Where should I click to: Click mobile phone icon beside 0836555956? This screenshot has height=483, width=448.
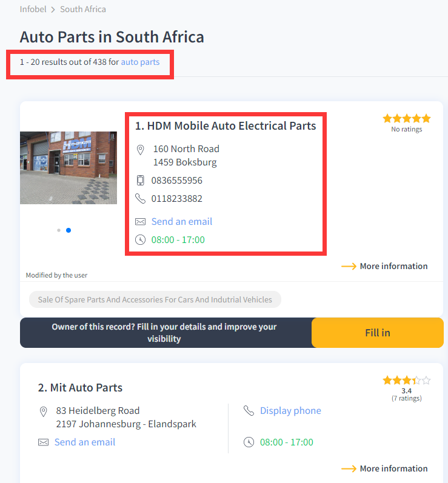[141, 181]
